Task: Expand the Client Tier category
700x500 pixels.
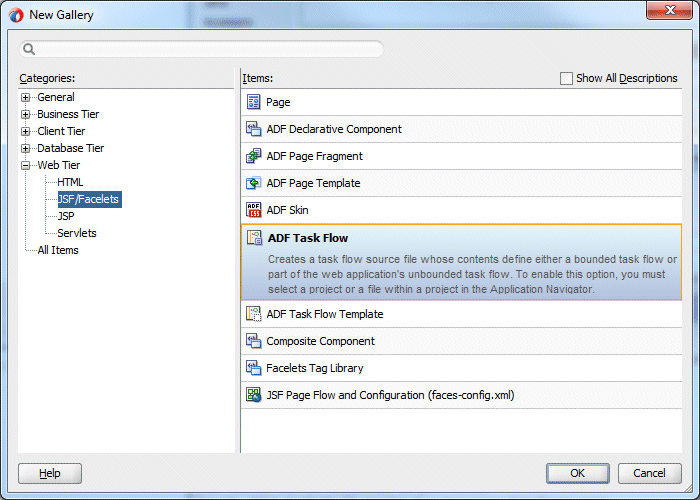Action: coord(25,131)
